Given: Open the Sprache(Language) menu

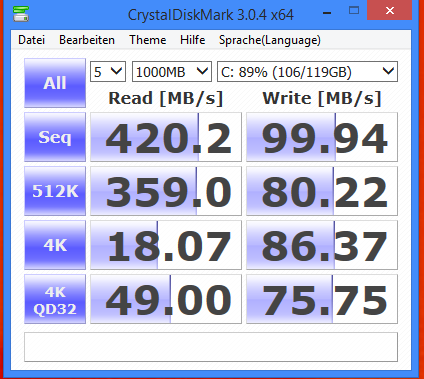Looking at the screenshot, I should (x=270, y=40).
